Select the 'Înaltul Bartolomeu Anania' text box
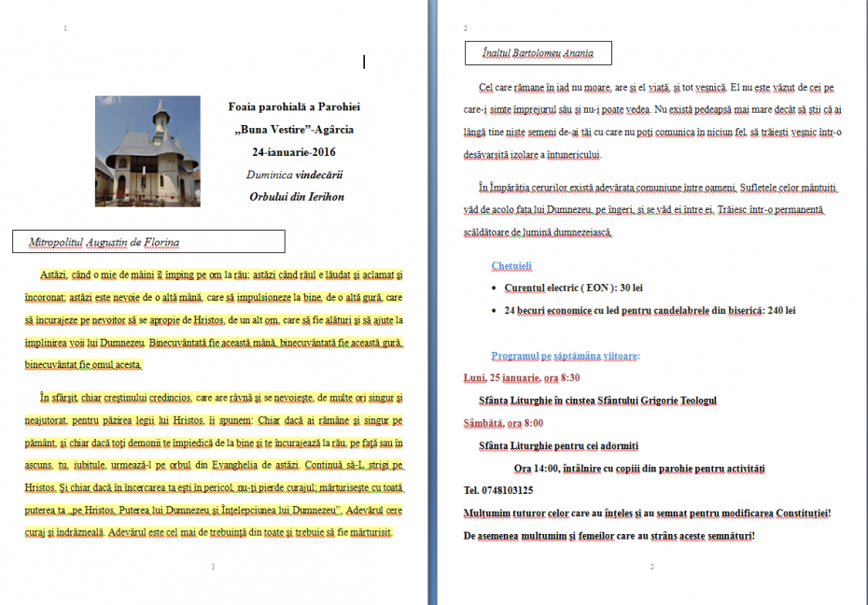This screenshot has height=605, width=868. pos(538,53)
